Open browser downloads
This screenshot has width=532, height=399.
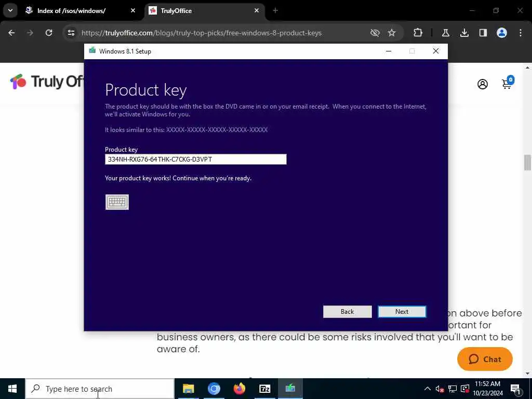tap(464, 33)
